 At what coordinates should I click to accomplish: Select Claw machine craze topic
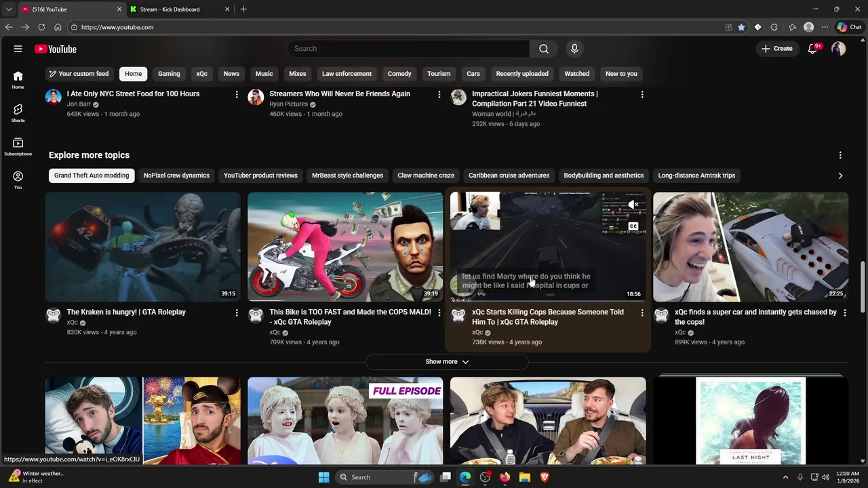click(426, 176)
